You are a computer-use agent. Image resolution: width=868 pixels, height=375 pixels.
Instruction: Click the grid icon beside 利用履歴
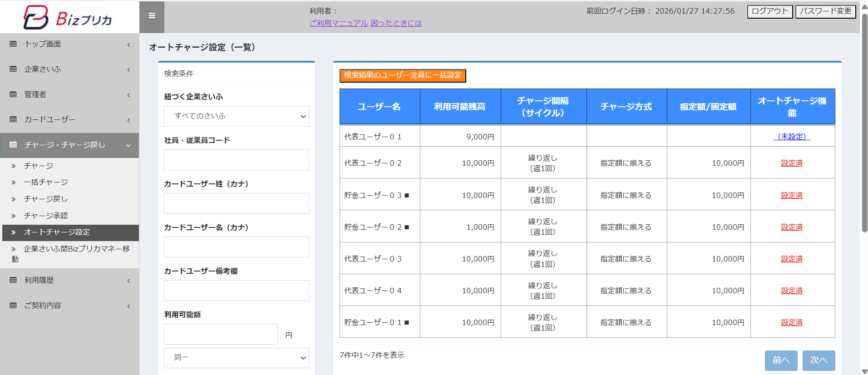[13, 280]
